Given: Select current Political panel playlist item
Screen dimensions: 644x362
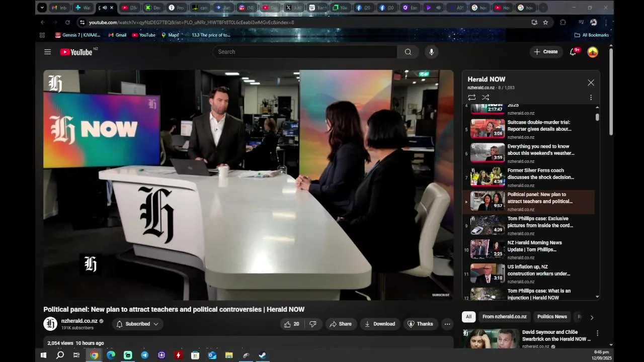Looking at the screenshot, I should point(528,201).
